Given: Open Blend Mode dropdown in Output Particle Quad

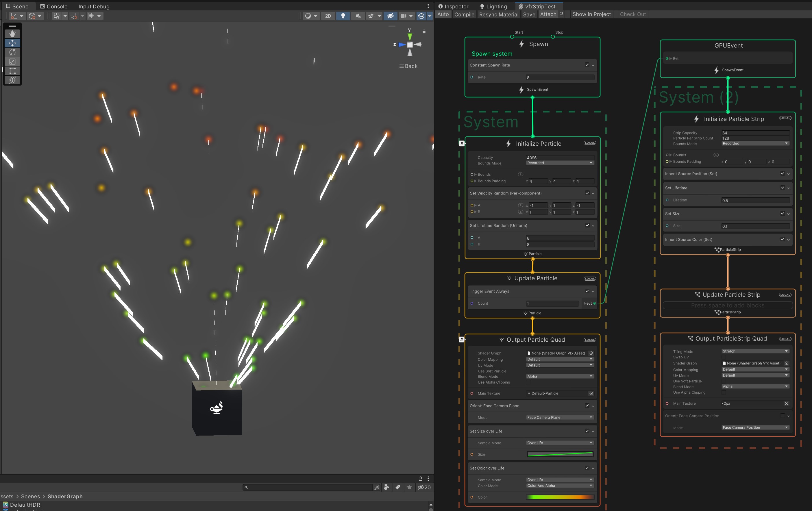Looking at the screenshot, I should click(x=560, y=377).
